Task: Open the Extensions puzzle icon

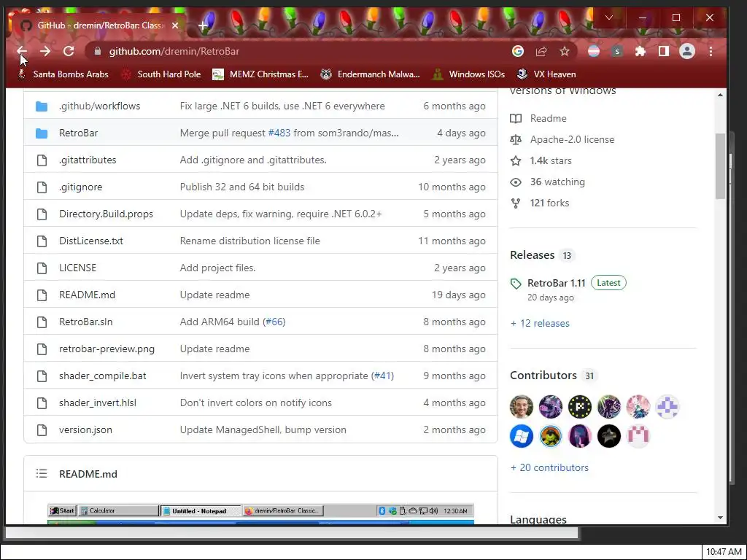Action: pyautogui.click(x=640, y=52)
